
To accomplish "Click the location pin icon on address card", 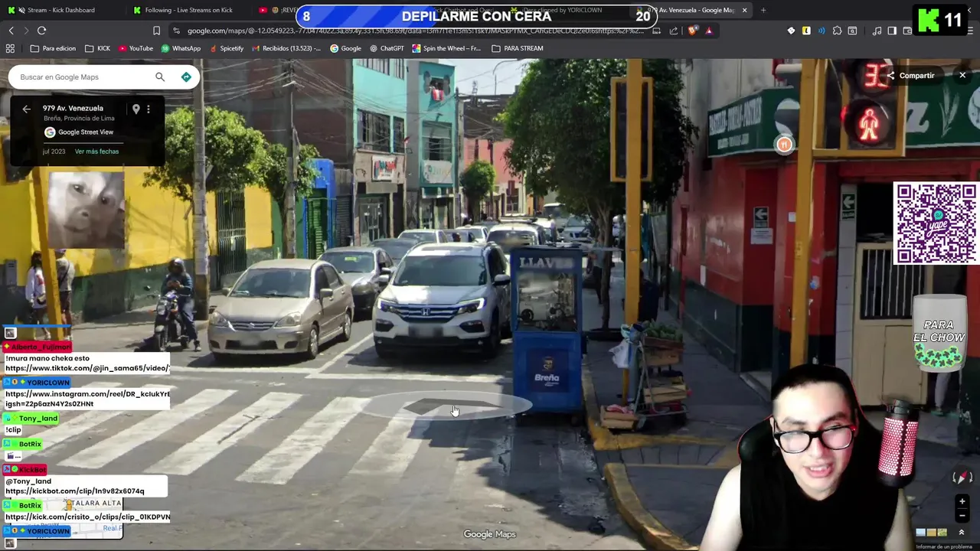I will click(136, 109).
